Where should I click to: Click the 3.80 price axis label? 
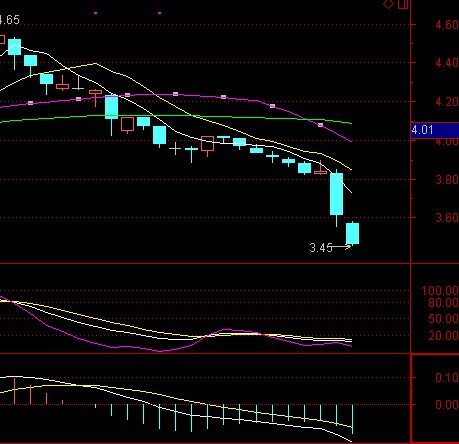click(x=447, y=180)
